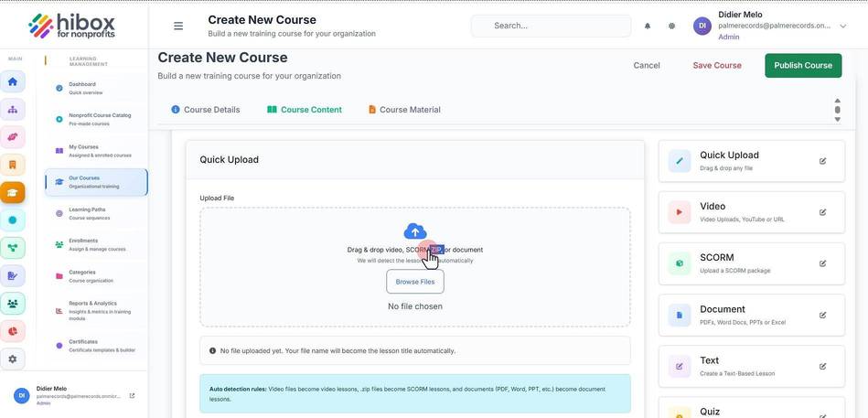Viewport: 868px width, 418px height.
Task: Open the organization chart sidebar icon
Action: coord(13,109)
